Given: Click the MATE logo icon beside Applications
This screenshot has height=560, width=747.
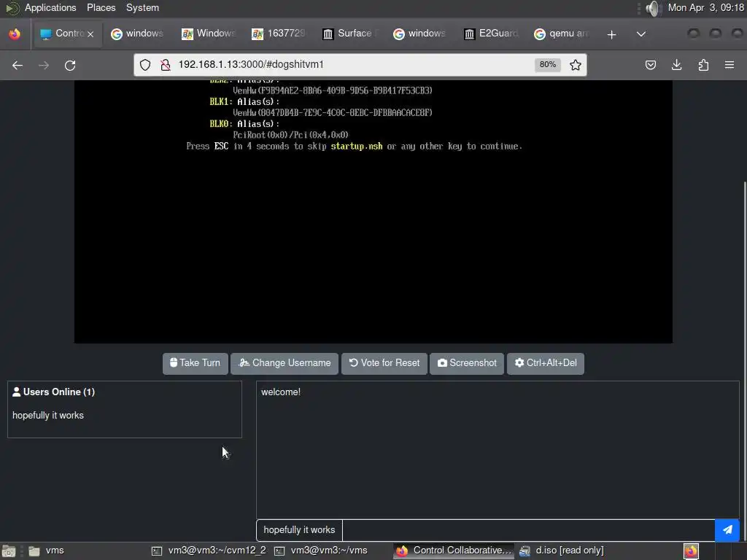Looking at the screenshot, I should [12, 8].
